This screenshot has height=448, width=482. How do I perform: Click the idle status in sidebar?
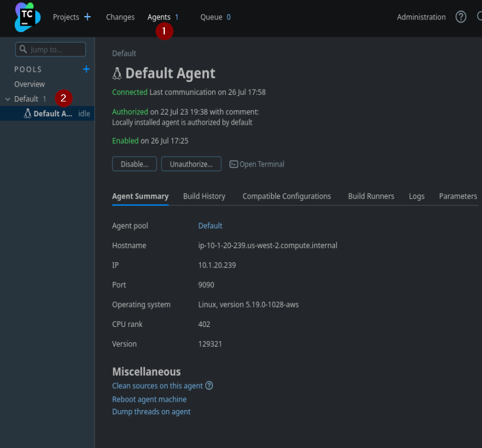click(84, 113)
